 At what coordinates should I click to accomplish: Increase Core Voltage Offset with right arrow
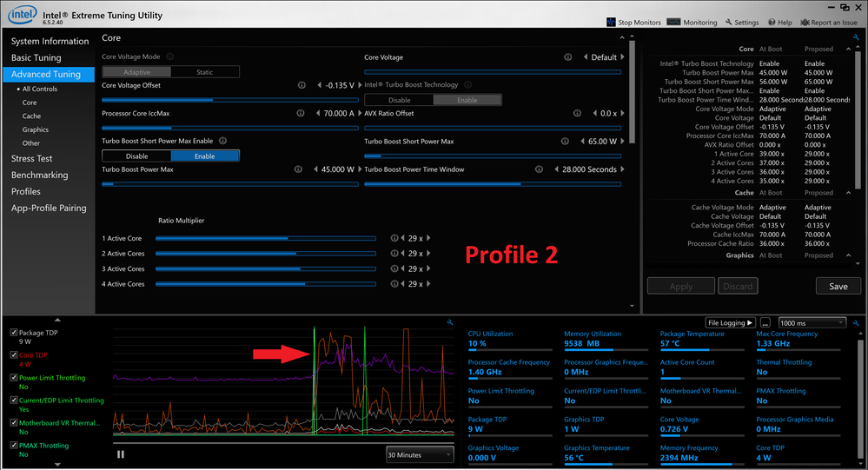click(360, 85)
